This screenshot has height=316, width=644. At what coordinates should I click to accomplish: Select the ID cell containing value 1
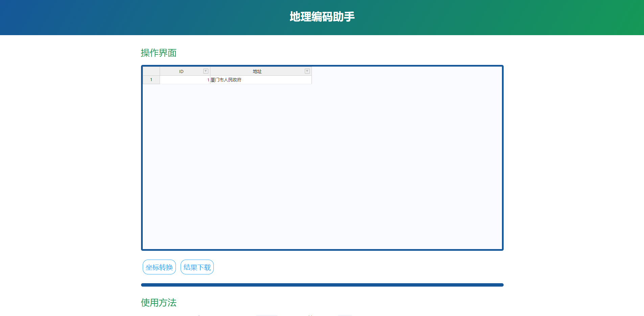185,80
